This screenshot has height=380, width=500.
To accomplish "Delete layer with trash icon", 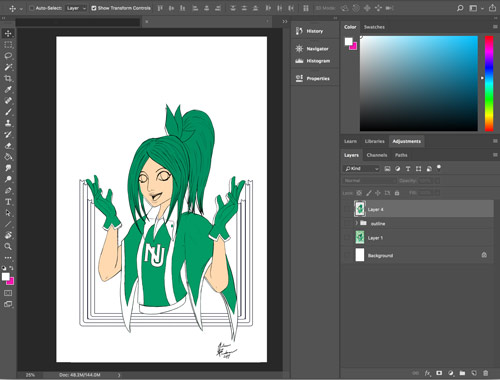I will click(486, 373).
